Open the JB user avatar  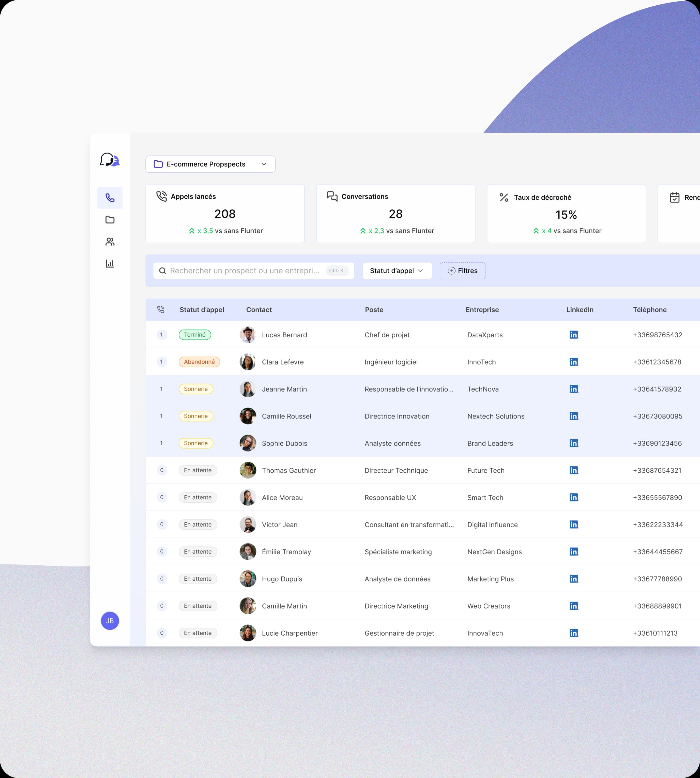coord(110,621)
